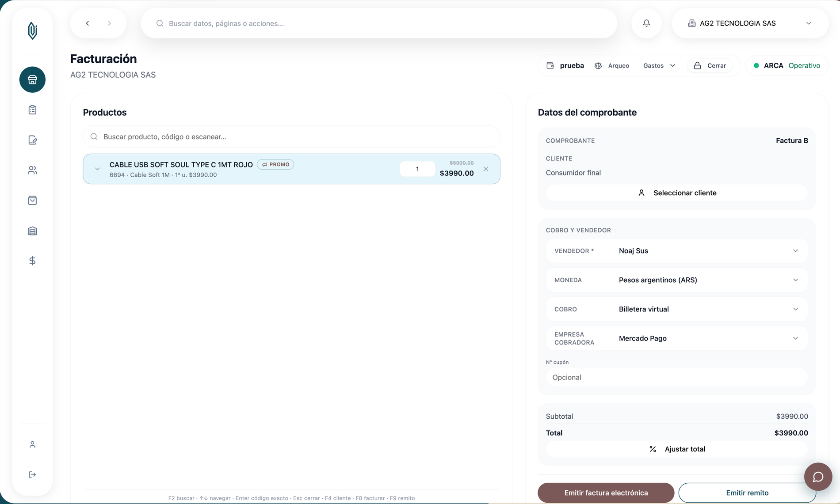Click the app logo in the sidebar
Image resolution: width=840 pixels, height=504 pixels.
(x=32, y=30)
